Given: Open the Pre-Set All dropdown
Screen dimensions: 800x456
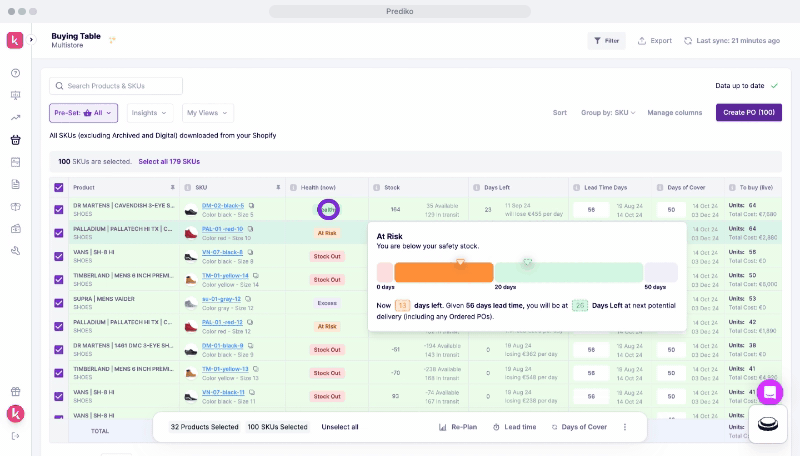Looking at the screenshot, I should click(x=83, y=113).
